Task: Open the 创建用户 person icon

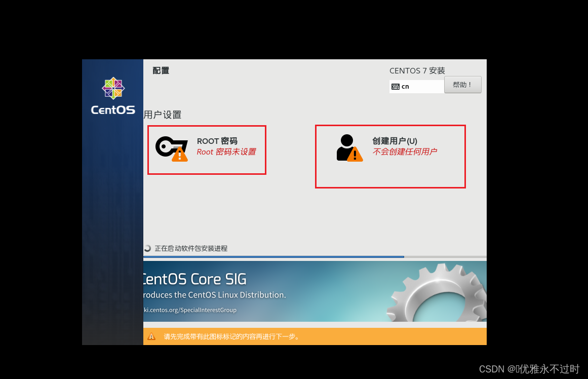Action: point(349,148)
